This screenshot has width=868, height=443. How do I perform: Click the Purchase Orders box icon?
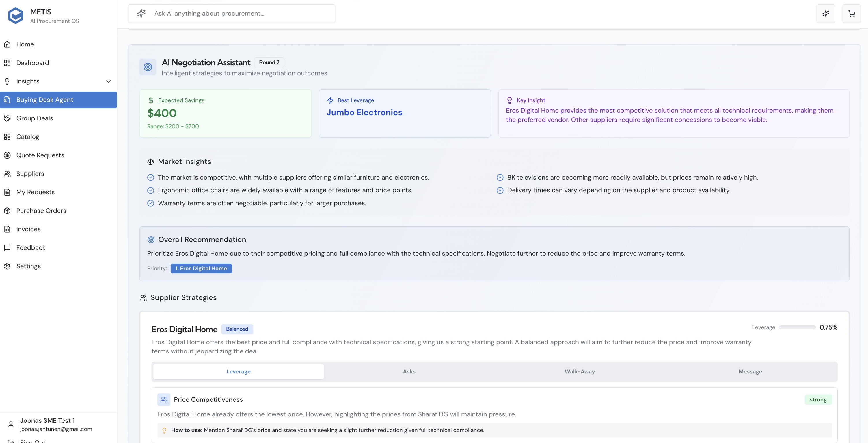point(7,211)
